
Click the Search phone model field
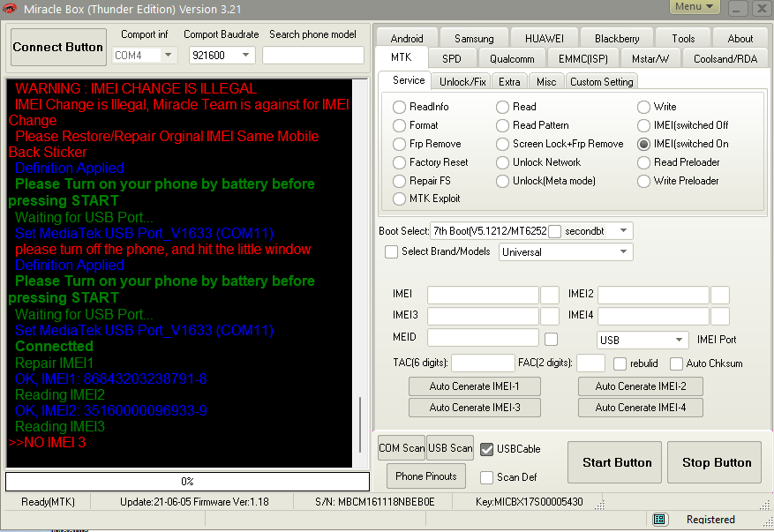pos(313,56)
